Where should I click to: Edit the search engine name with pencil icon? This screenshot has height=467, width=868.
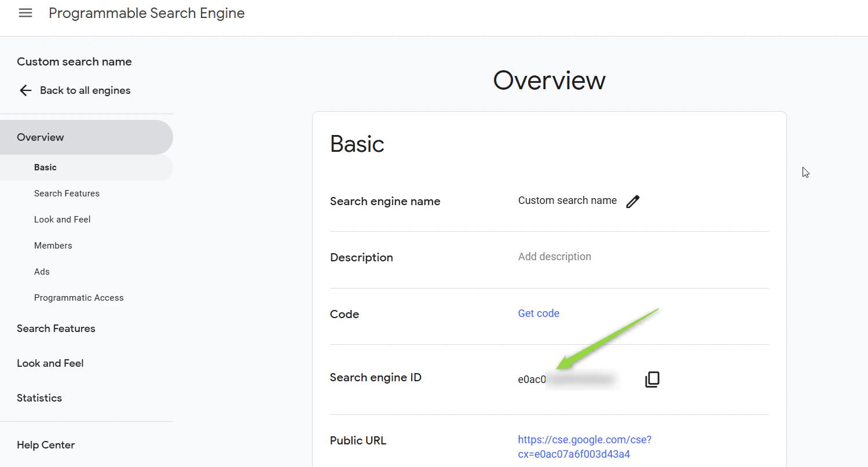632,201
